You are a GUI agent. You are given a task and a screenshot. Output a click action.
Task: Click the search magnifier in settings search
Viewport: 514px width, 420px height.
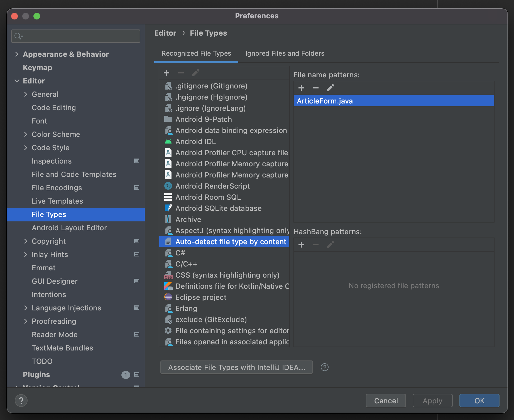tap(18, 36)
